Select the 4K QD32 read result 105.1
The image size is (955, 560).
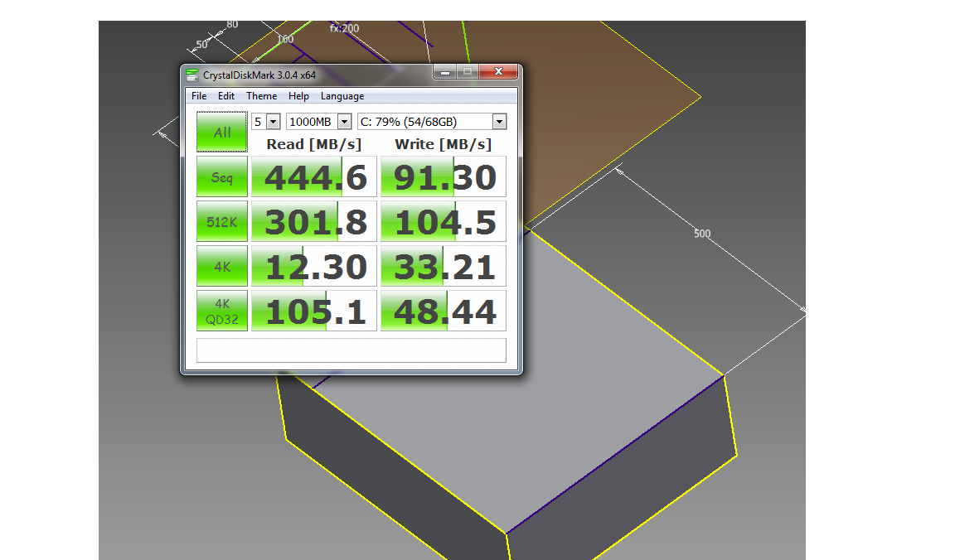tap(314, 311)
